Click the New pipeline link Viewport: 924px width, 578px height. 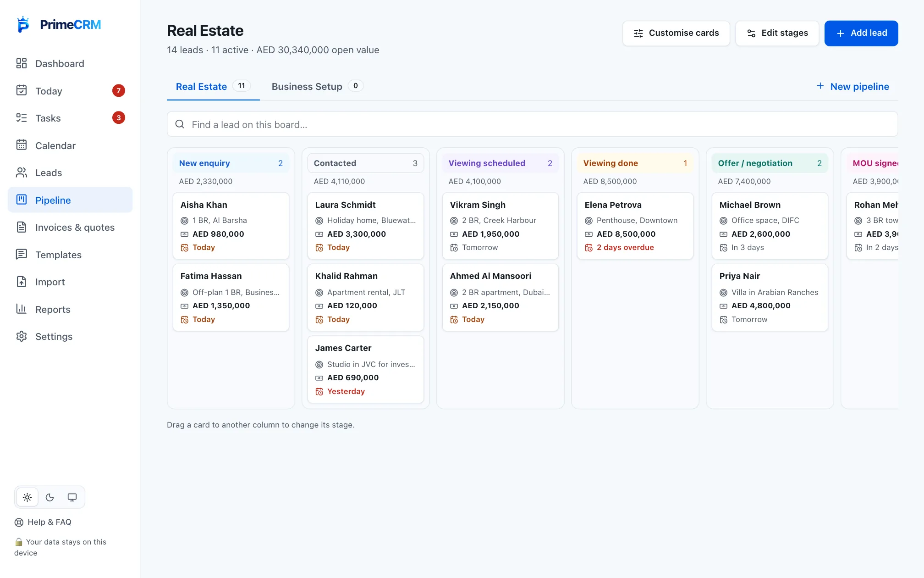[852, 86]
